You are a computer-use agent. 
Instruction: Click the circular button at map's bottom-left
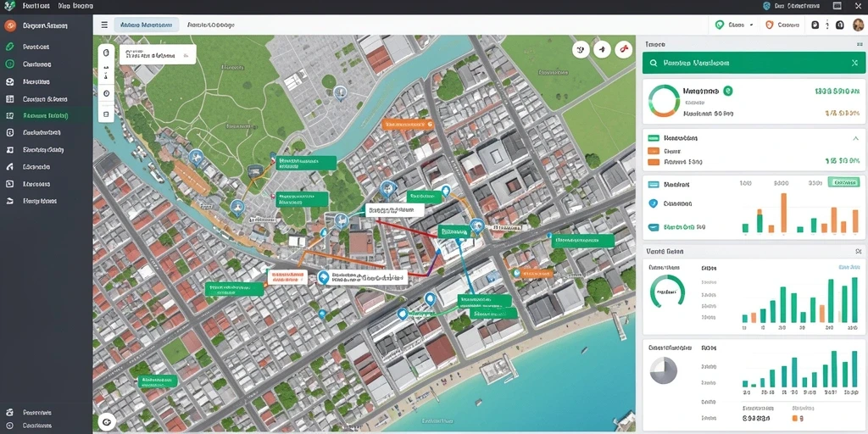[106, 422]
